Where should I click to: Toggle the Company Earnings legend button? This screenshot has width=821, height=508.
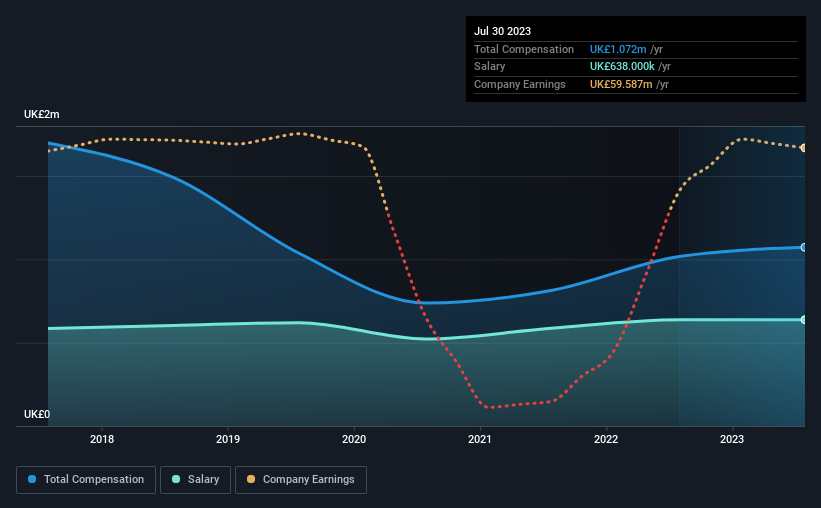pyautogui.click(x=301, y=480)
